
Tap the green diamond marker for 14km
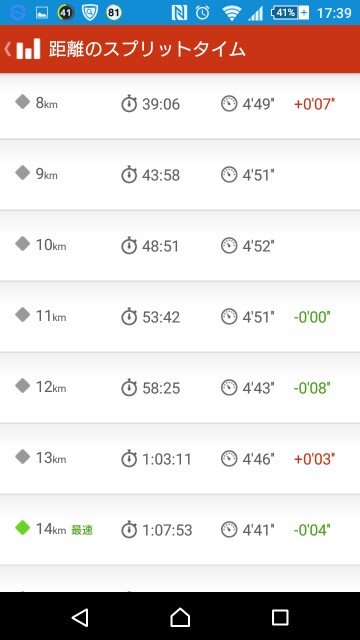tap(22, 528)
